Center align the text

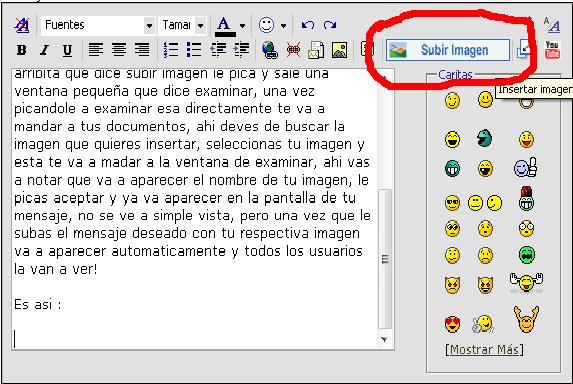coord(119,50)
